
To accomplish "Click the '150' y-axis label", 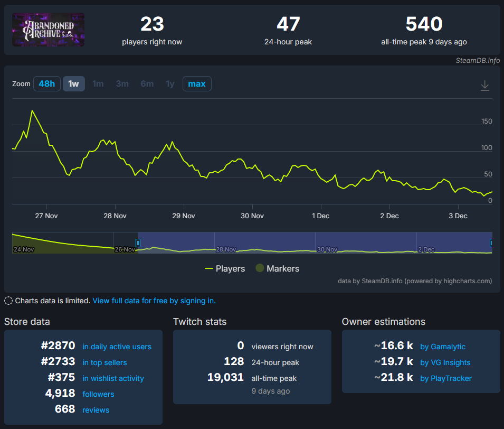I will coord(487,122).
